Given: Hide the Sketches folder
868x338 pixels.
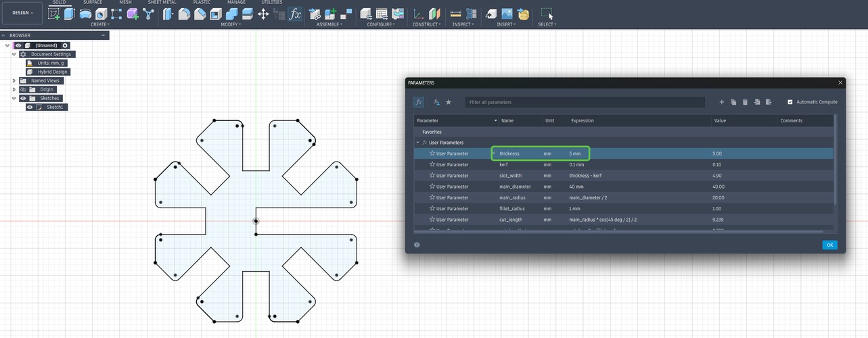Looking at the screenshot, I should (x=23, y=98).
